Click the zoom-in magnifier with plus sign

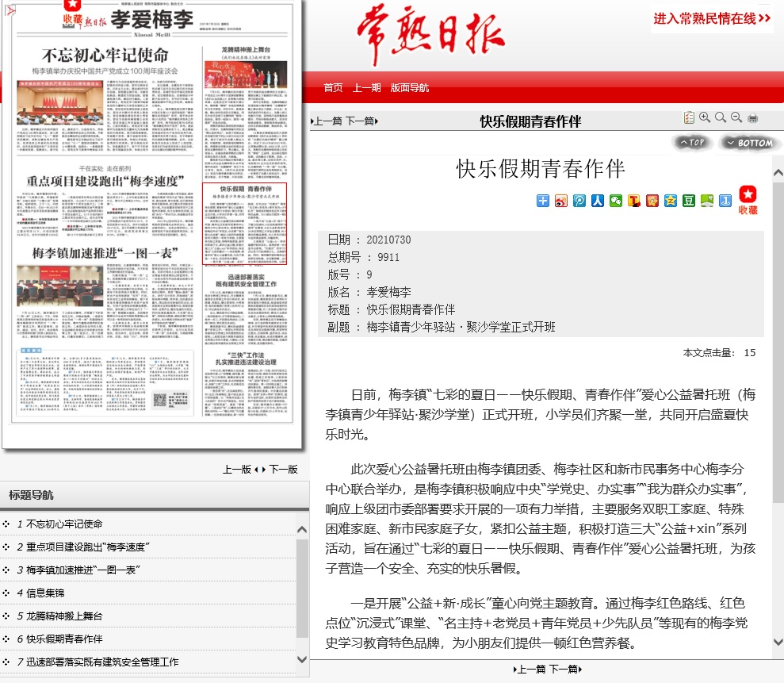coord(705,117)
